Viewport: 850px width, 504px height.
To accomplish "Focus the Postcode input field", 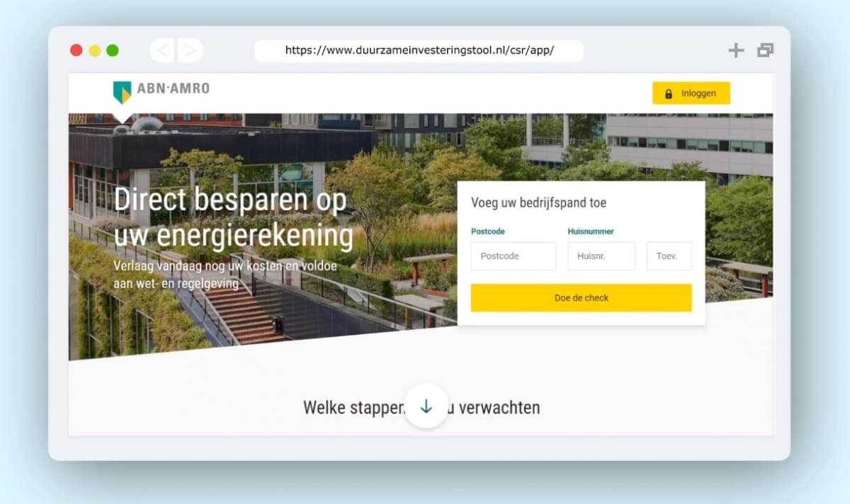I will pos(514,256).
